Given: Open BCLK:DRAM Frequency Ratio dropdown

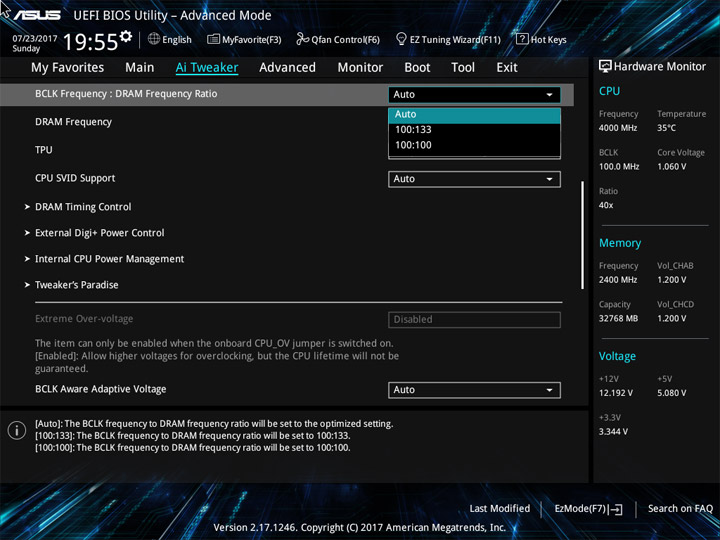Looking at the screenshot, I should click(x=474, y=95).
